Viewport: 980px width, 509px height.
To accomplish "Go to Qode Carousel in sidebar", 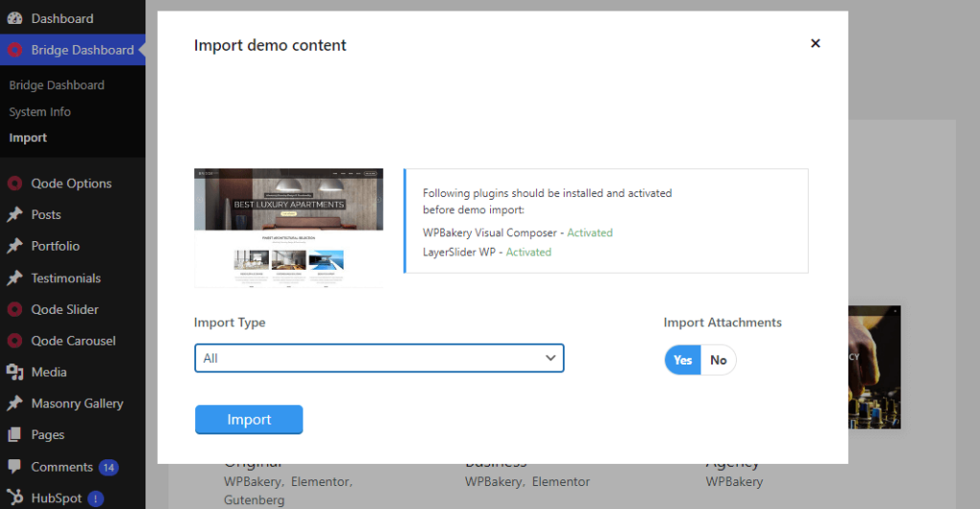I will point(73,341).
